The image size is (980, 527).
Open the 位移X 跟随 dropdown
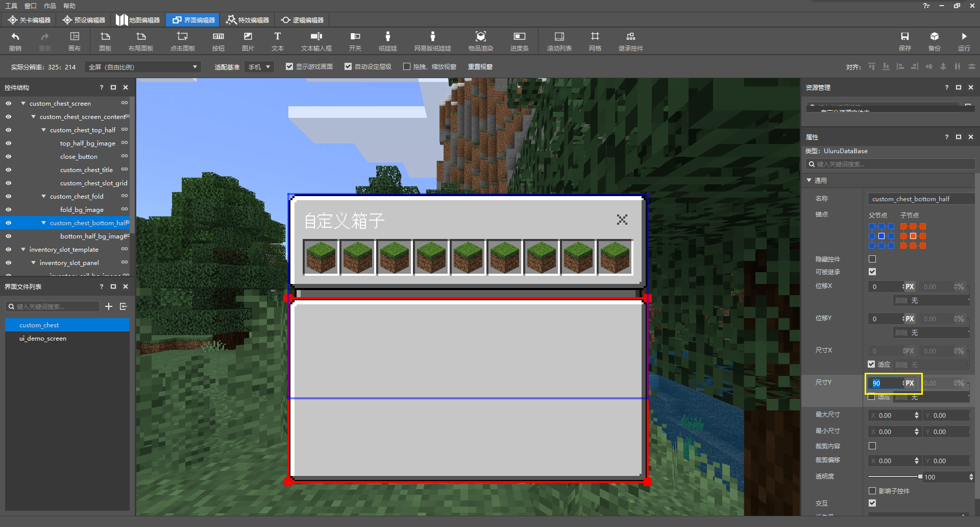coord(932,301)
